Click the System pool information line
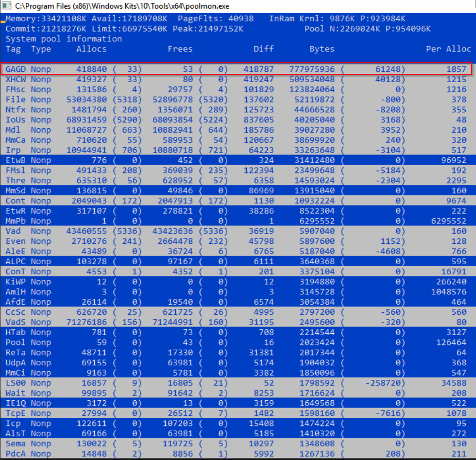This screenshot has width=476, height=460. click(x=64, y=38)
